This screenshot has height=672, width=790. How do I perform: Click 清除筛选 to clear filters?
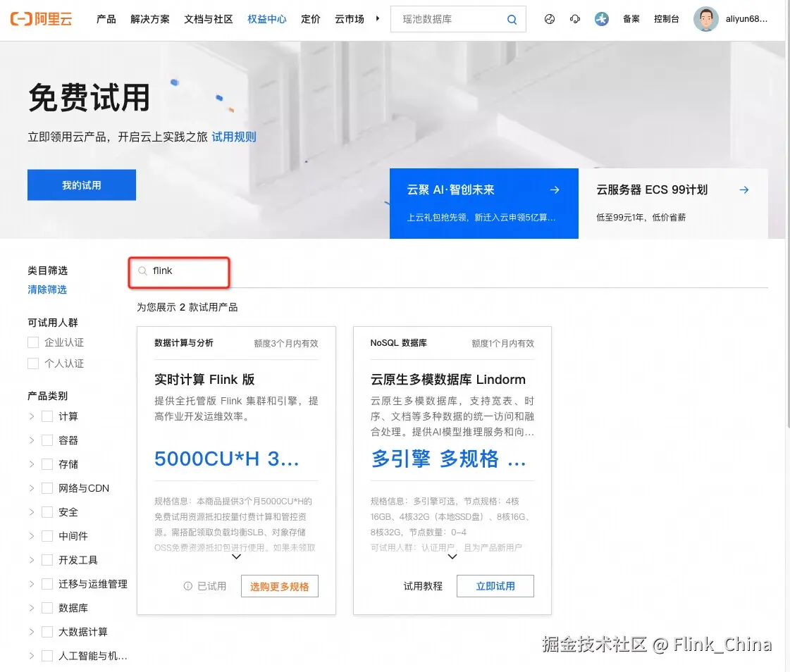click(47, 290)
